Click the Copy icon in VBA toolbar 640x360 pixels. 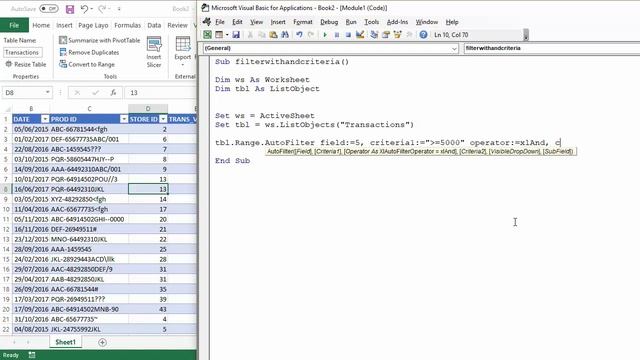[x=262, y=35]
